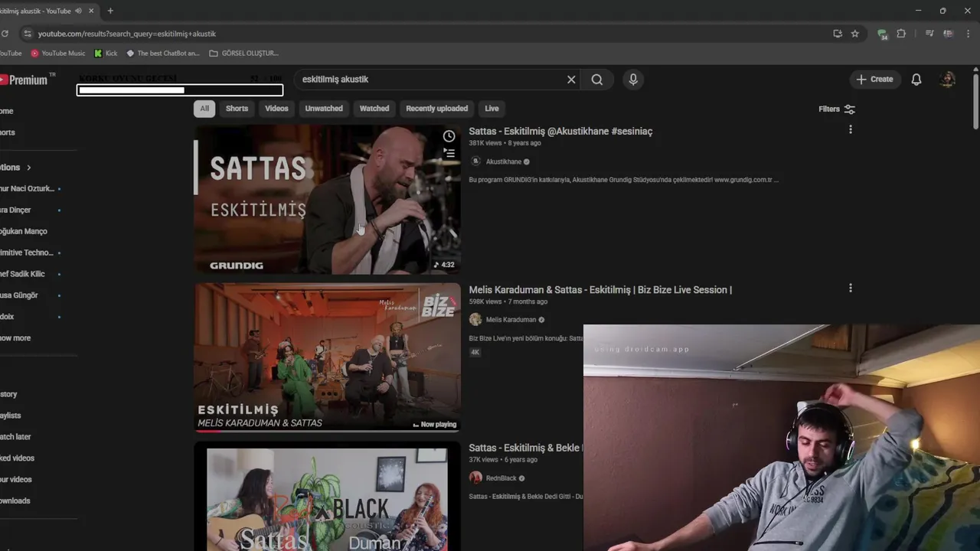Select the All filter chip
The width and height of the screenshot is (980, 551).
click(204, 109)
